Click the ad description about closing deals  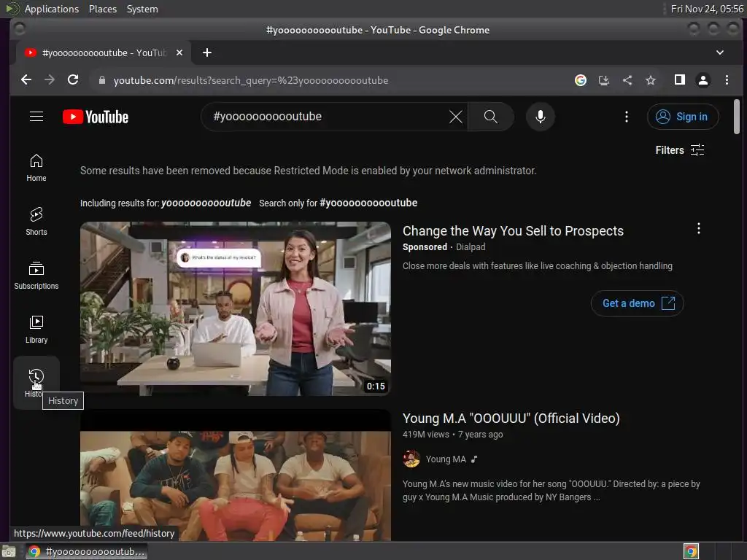538,266
